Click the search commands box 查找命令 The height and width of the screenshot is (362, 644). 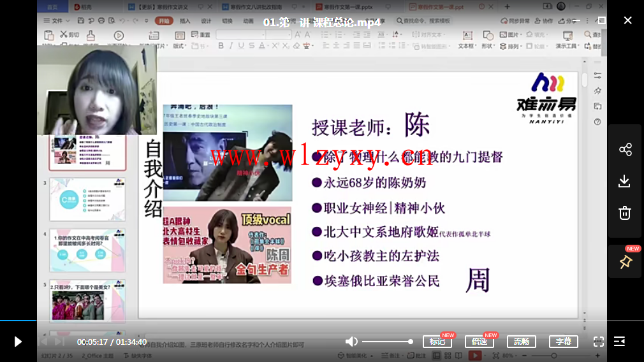click(x=424, y=20)
